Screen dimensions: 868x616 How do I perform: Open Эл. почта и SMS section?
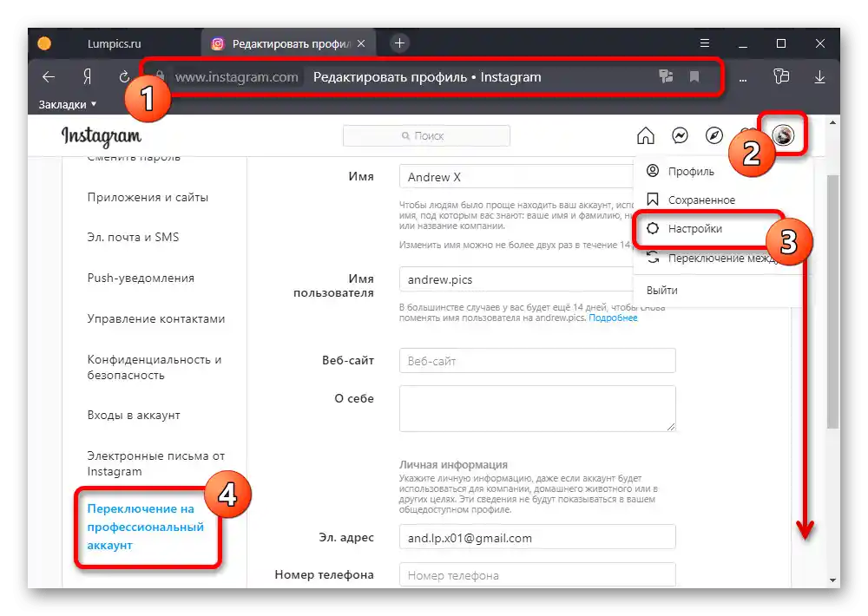coord(133,237)
